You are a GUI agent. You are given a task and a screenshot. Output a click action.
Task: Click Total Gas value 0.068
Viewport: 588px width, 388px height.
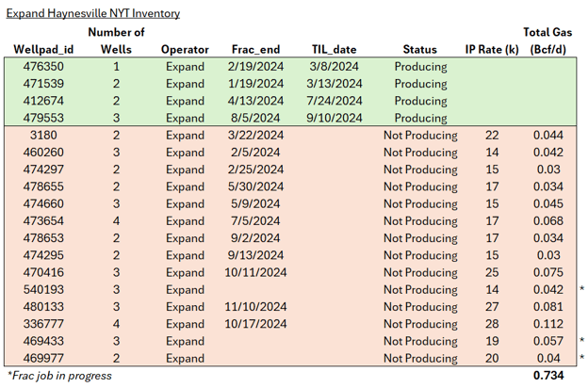point(548,220)
